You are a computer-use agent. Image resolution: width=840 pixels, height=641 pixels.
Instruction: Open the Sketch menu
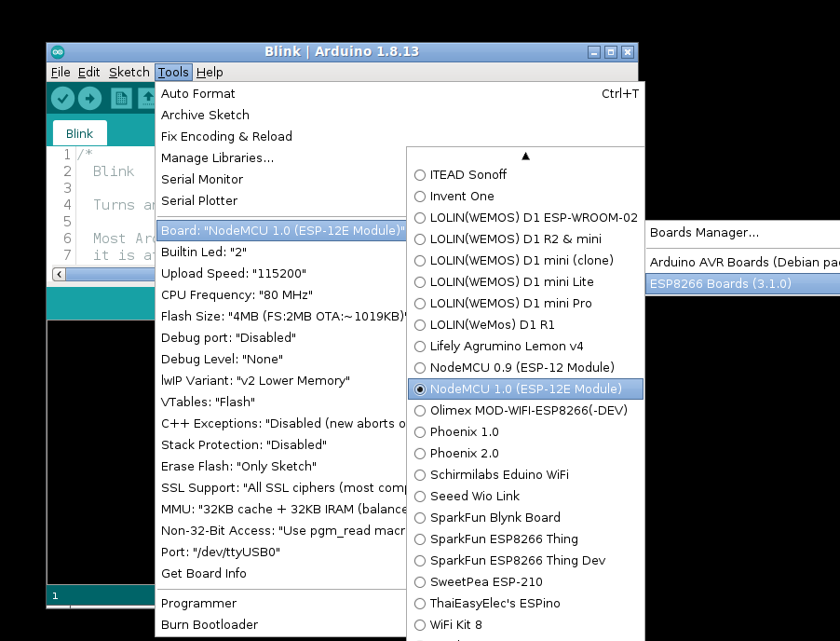tap(129, 73)
